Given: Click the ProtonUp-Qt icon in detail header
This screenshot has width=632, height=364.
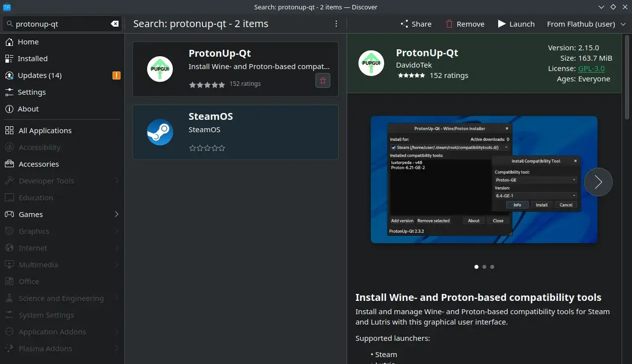Looking at the screenshot, I should point(371,63).
